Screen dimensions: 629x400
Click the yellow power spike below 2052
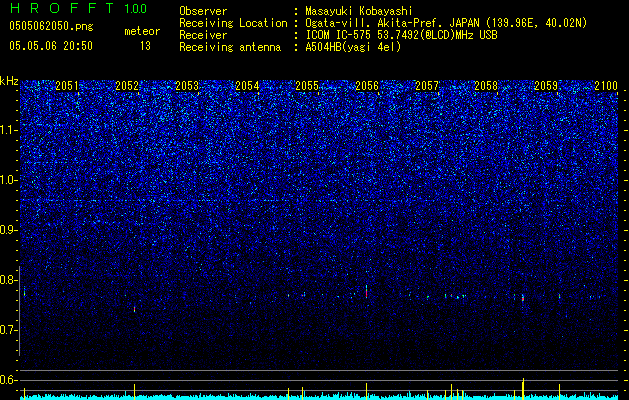click(x=134, y=392)
